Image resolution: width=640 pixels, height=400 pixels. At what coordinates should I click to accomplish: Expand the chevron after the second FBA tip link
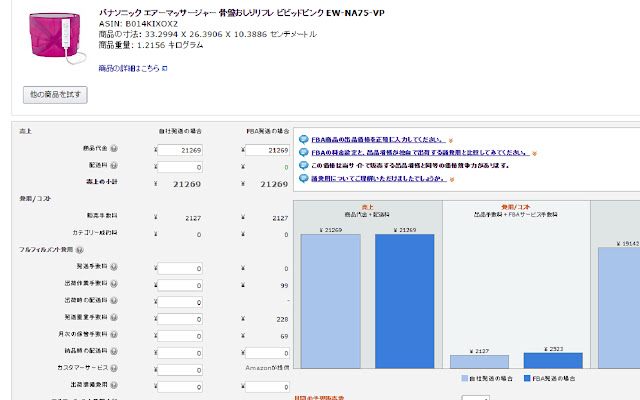pos(532,154)
